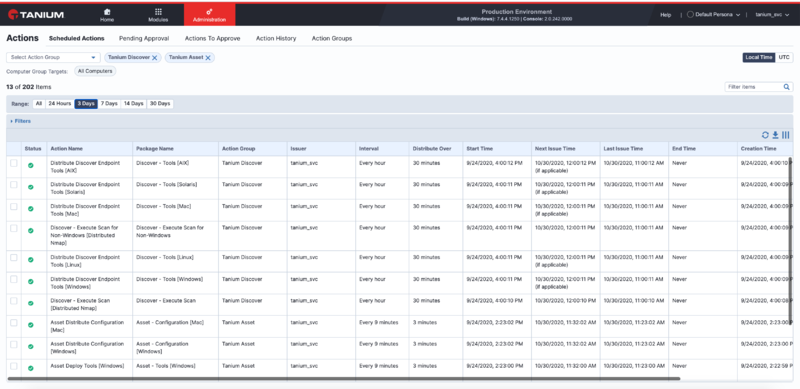Click status icon for Asset - Configuration [Mac] row

click(31, 325)
